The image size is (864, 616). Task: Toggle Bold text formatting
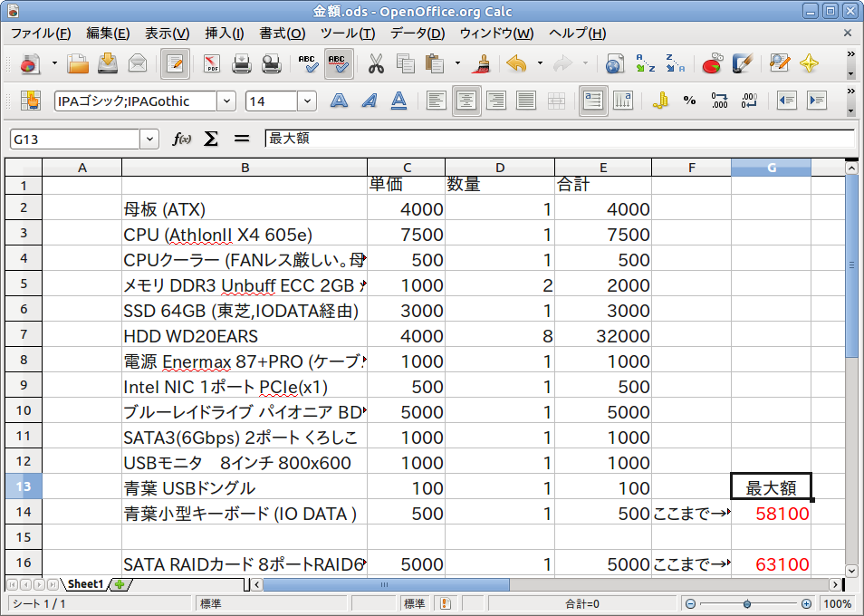(339, 101)
